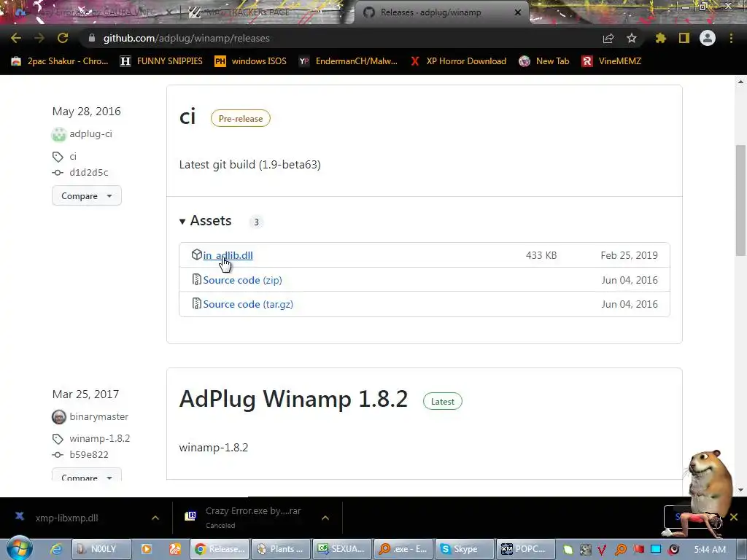Open the Compare dropdown for 1.8.2 release
This screenshot has width=747, height=560.
coord(87,476)
